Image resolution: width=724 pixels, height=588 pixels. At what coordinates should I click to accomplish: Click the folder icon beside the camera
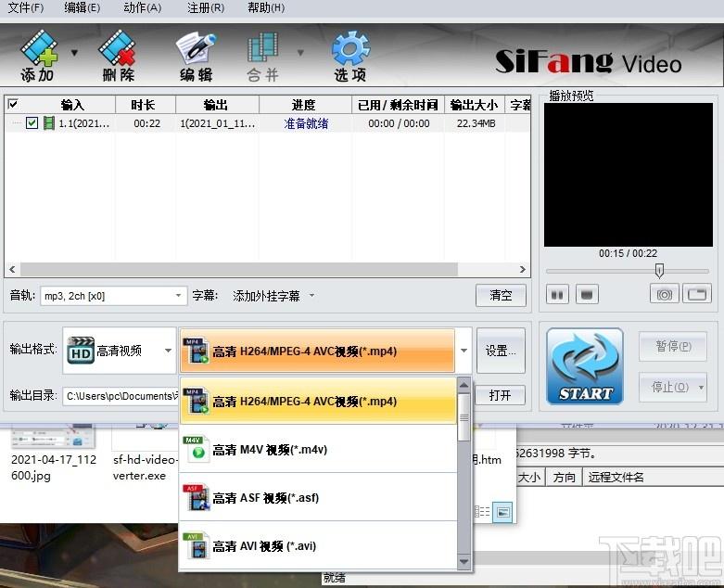(696, 294)
